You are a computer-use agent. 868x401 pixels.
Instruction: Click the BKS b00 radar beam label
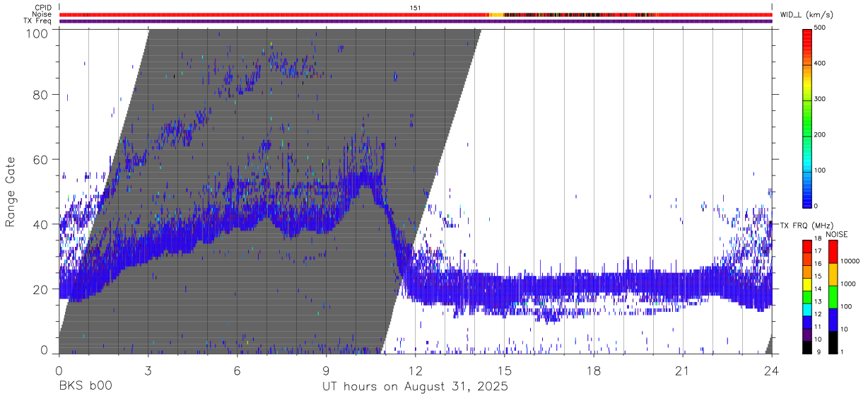point(86,387)
